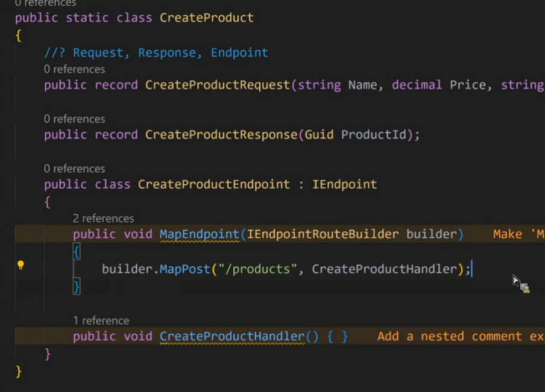Screen dimensions: 545x392
Task: Open '0 references' CodeLens above CreateProductResponse
Action: [x=74, y=119]
